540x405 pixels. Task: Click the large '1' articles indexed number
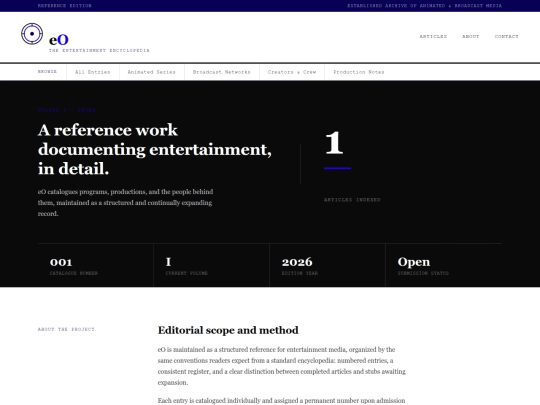334,143
